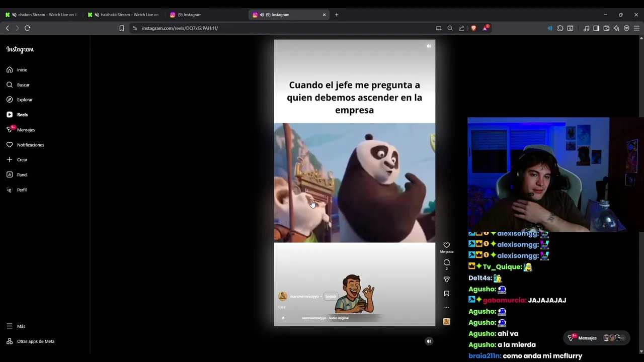
Task: Open the reel's three-dot options
Action: point(446,307)
